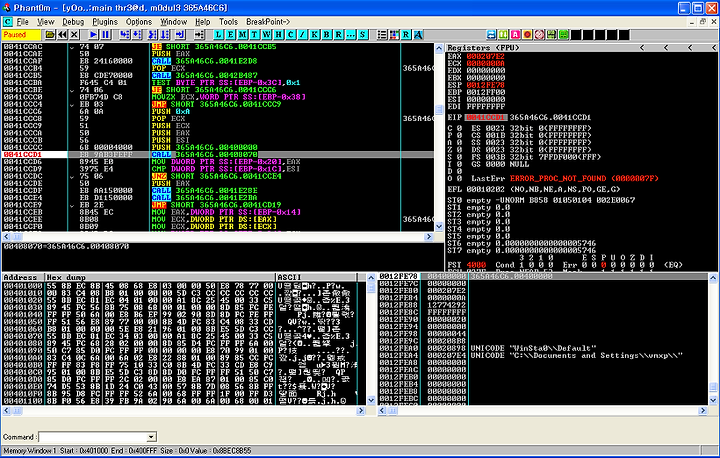Click inside the Command input field

click(93, 437)
